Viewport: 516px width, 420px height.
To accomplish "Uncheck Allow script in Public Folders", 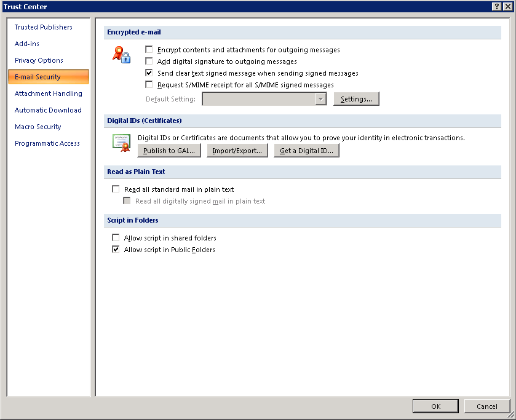I will point(116,249).
